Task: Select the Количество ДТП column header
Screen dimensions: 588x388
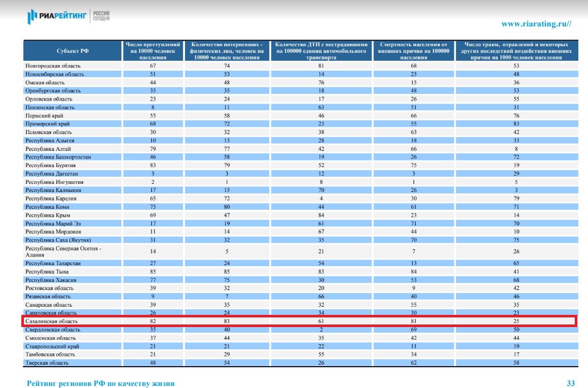Action: point(321,51)
